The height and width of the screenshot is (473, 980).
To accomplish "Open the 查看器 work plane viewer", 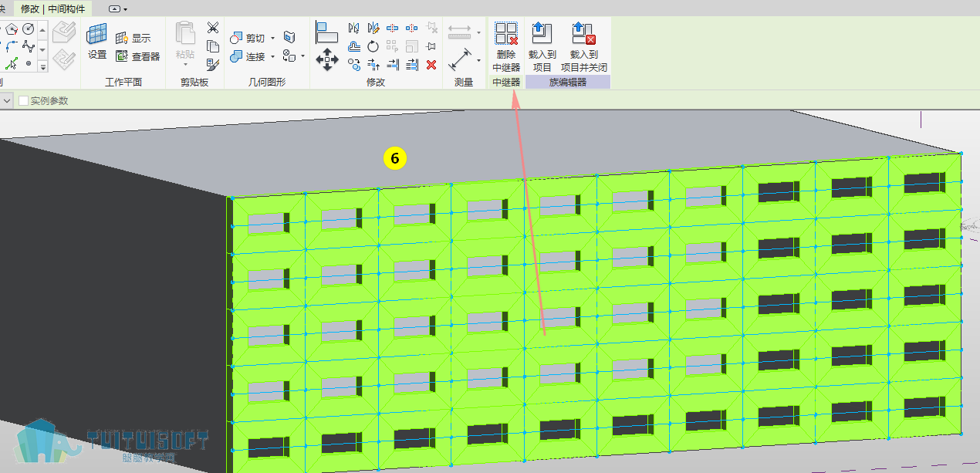I will tap(137, 56).
